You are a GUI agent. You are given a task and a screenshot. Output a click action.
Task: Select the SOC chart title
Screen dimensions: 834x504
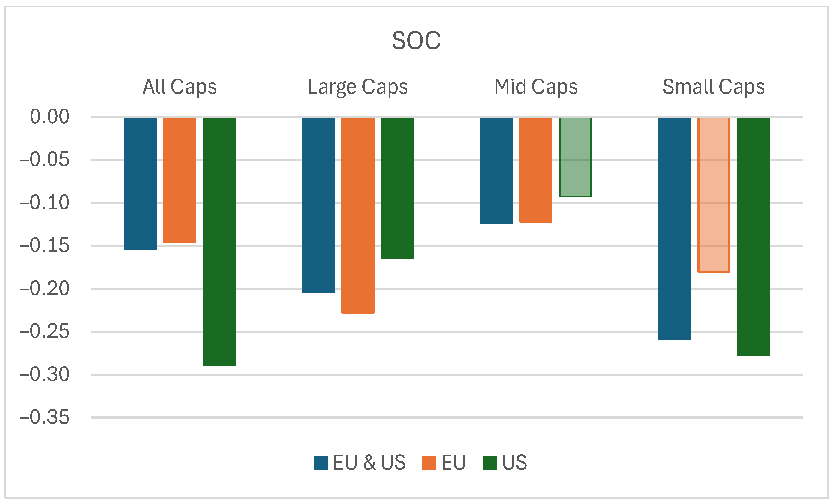[416, 41]
